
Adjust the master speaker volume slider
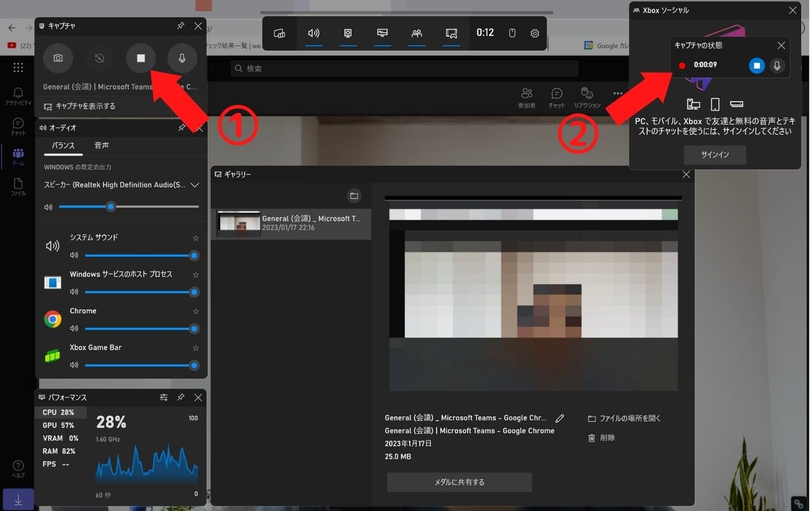(x=129, y=206)
